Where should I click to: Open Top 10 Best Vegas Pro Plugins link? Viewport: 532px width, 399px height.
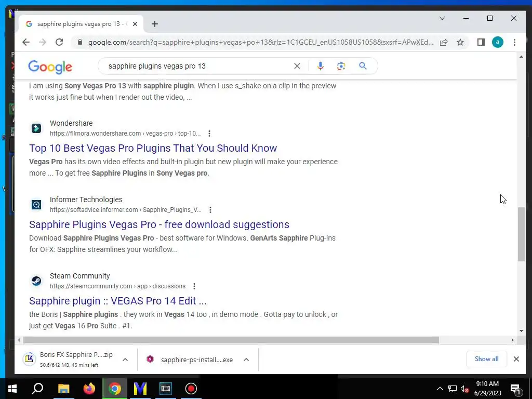click(x=153, y=148)
